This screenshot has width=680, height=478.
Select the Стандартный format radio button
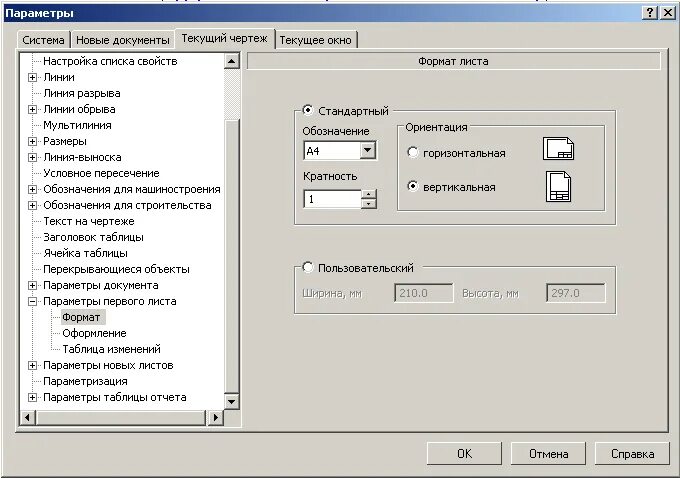307,110
